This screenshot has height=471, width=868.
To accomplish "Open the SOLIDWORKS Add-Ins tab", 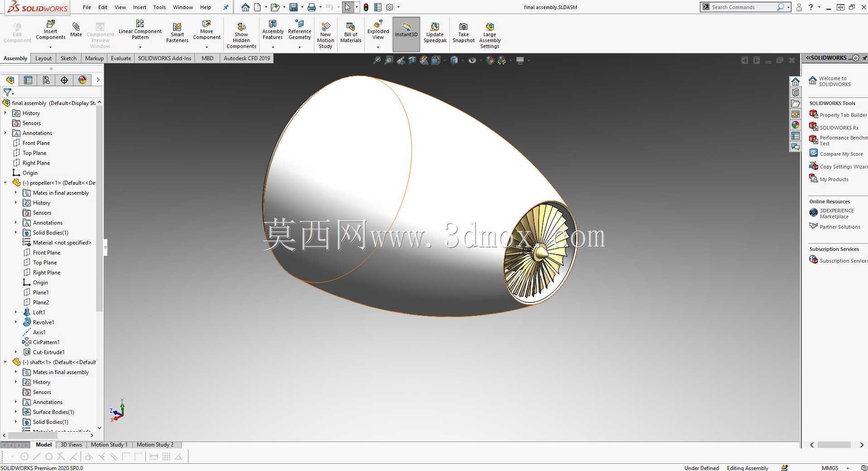I will coord(164,58).
